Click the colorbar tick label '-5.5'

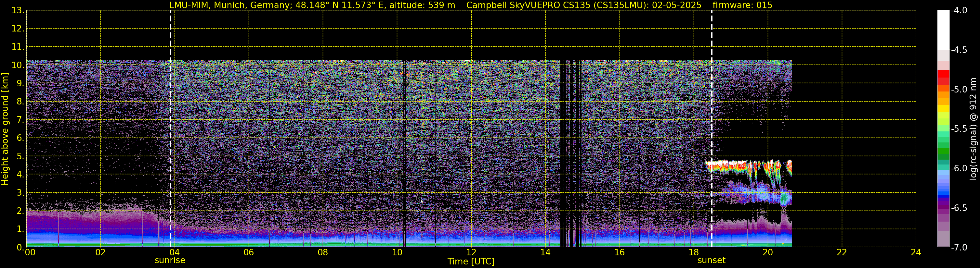tap(959, 129)
